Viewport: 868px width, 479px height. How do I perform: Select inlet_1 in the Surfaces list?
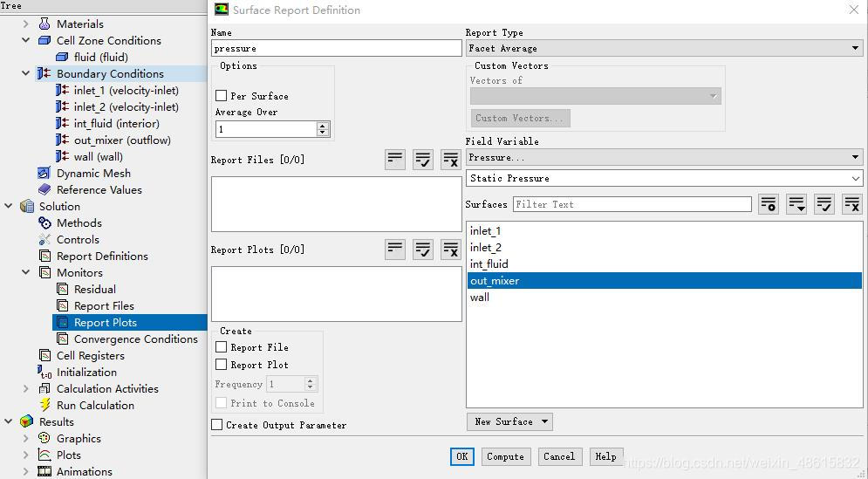pyautogui.click(x=486, y=231)
